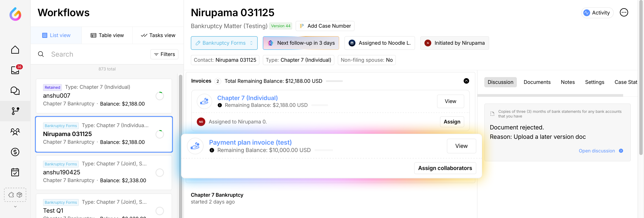Open the billing dollar icon
Viewport: 644px width, 218px height.
(15, 152)
